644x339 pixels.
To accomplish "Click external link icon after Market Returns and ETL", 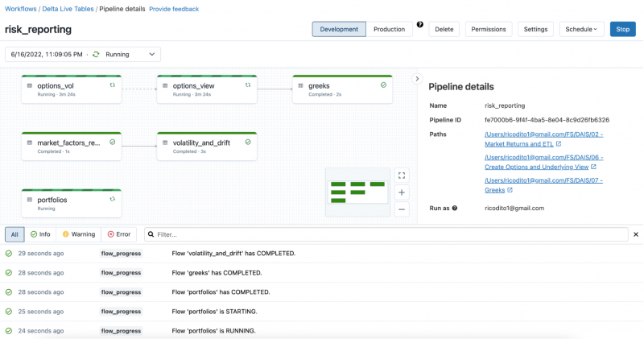I will click(x=559, y=144).
